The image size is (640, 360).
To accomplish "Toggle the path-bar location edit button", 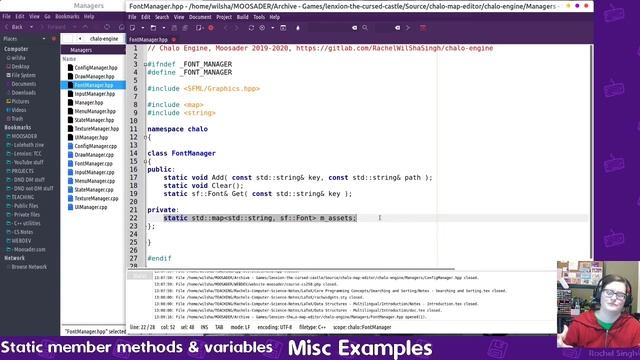I will click(x=68, y=39).
